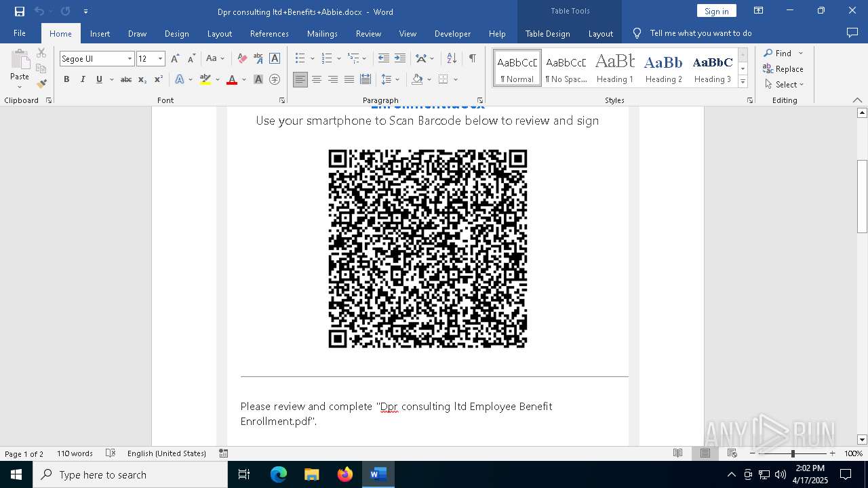This screenshot has height=488, width=868.
Task: Expand the Find dropdown arrow
Action: 801,54
